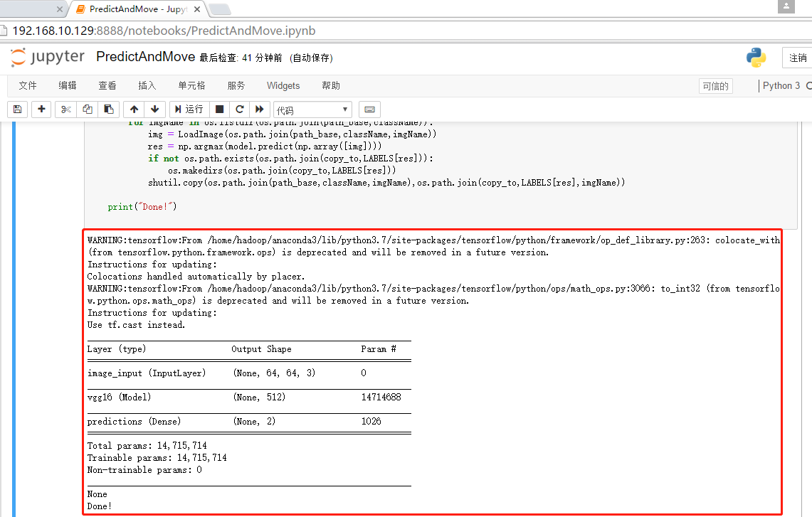Log out using the 注销 button
The image size is (812, 517).
tap(800, 56)
